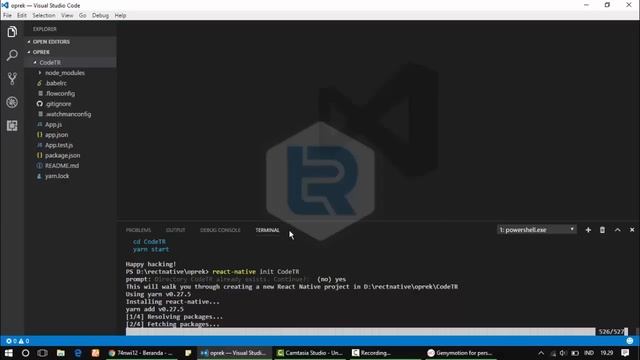Open the .babelrc file
This screenshot has width=640, height=360.
coord(70,83)
